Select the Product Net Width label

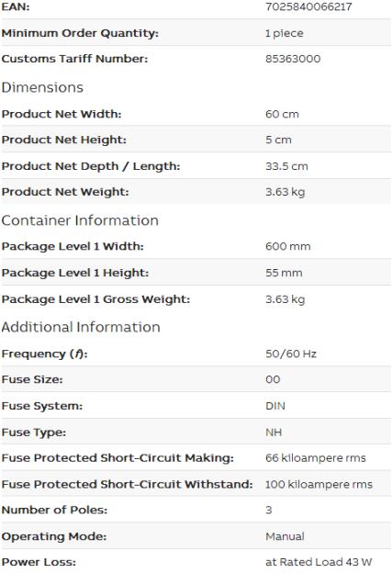[x=62, y=114]
